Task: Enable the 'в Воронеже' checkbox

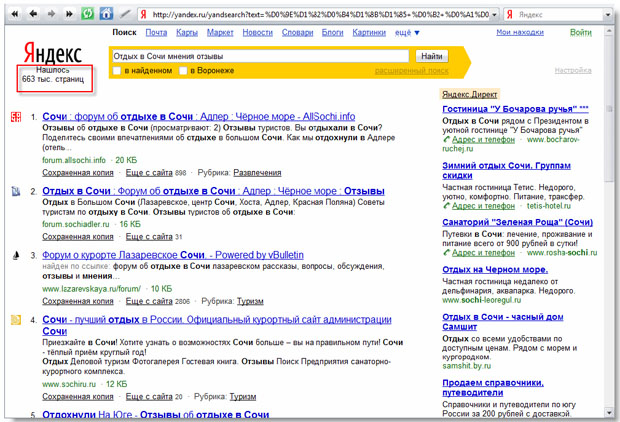Action: pos(183,71)
